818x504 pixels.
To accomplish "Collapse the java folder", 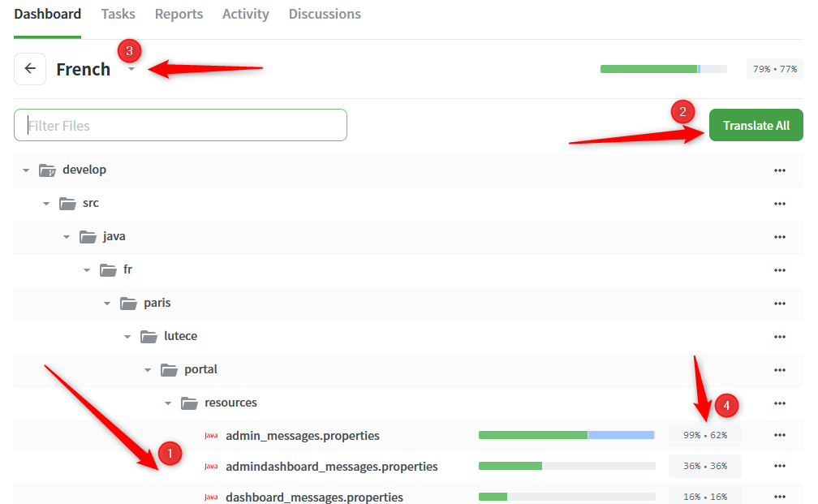I will 67,236.
